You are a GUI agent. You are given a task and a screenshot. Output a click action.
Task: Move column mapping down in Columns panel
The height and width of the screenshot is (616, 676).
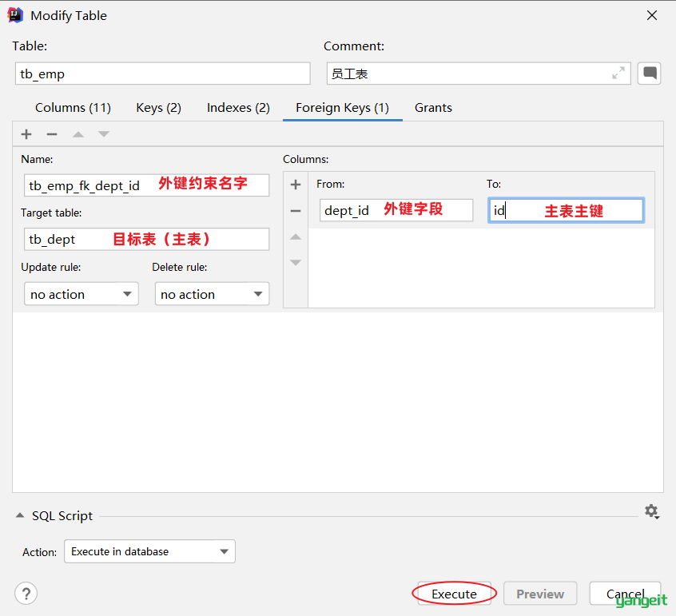tap(296, 262)
